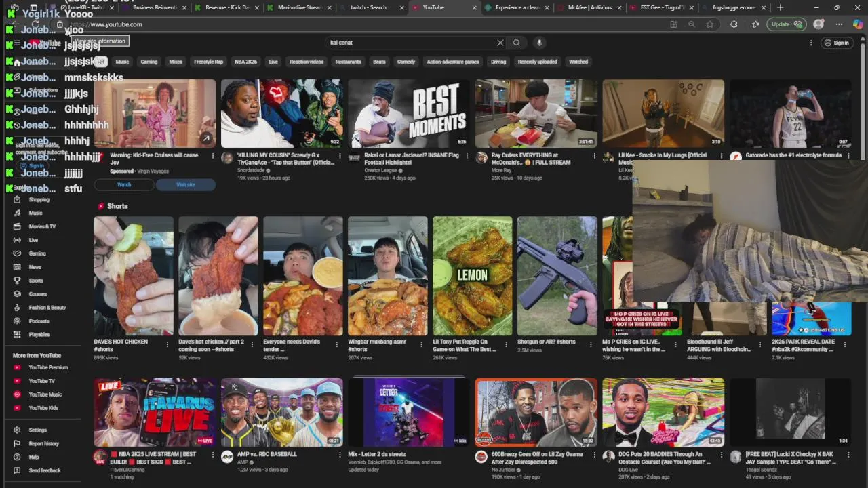
Task: Open Report history in the sidebar
Action: tap(44, 443)
